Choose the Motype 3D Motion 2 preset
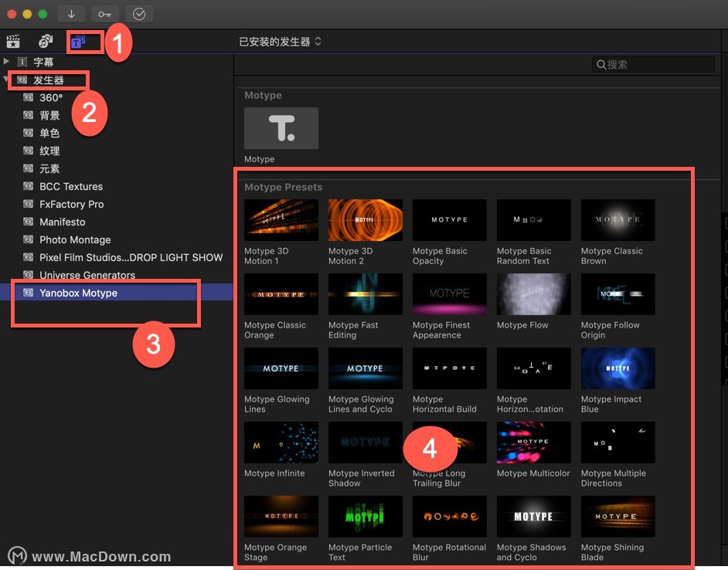Screen dimensions: 728x570 pyautogui.click(x=366, y=220)
